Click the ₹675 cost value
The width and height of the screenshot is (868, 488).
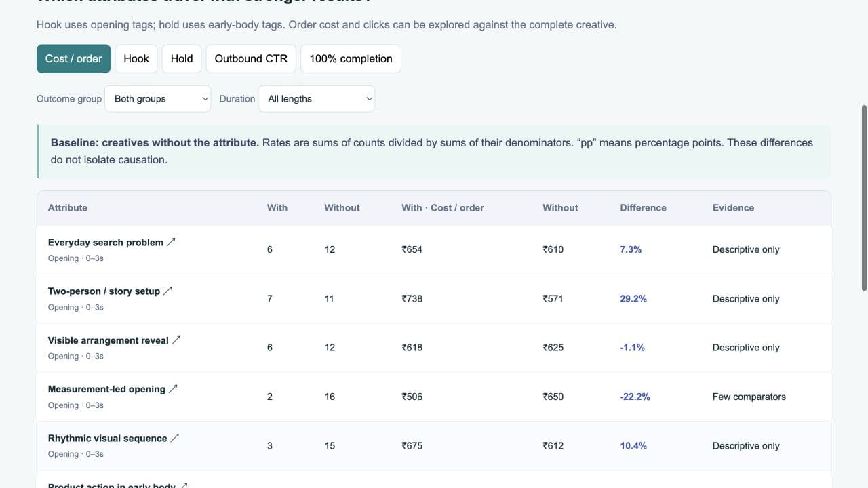(412, 446)
